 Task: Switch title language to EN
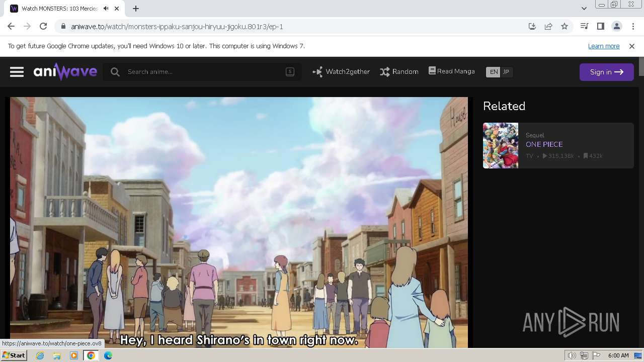(x=494, y=72)
